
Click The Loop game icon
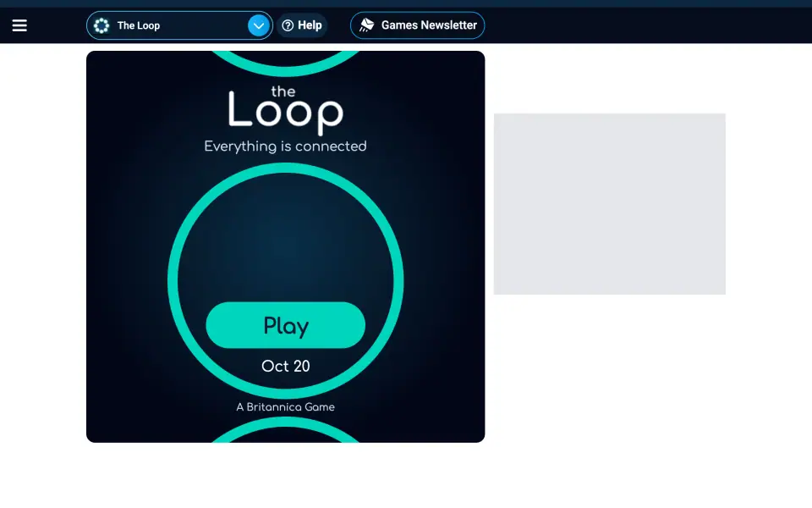101,25
